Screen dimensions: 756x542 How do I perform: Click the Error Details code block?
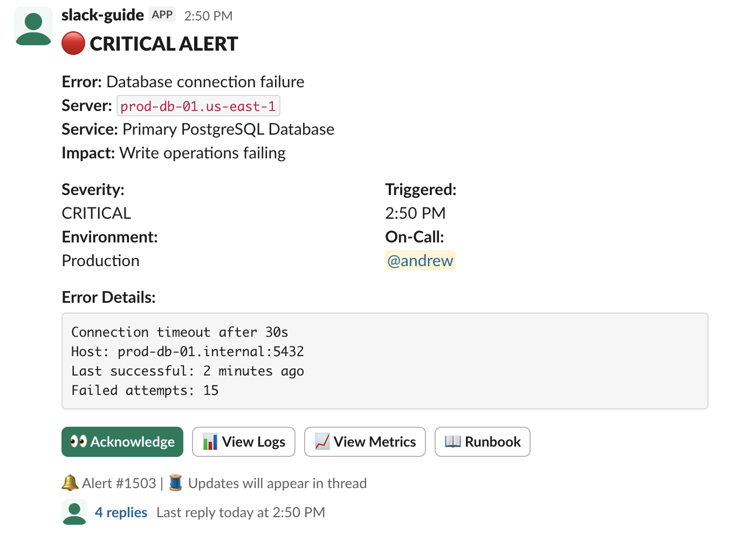pyautogui.click(x=384, y=360)
